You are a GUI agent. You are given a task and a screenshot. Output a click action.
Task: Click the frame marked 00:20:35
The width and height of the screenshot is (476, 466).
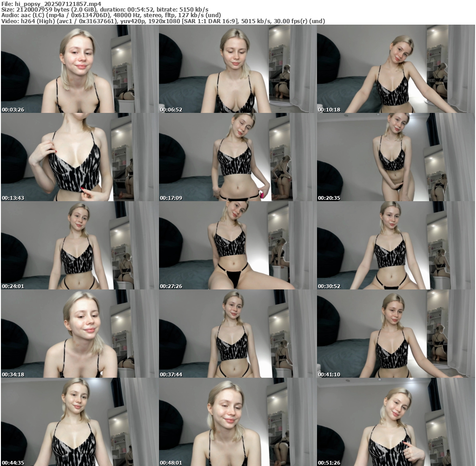[396, 157]
